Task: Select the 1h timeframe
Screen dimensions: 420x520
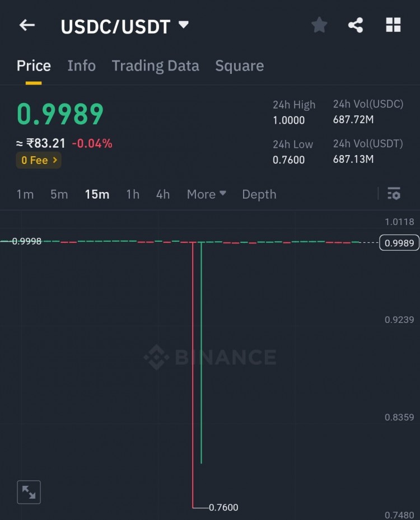Action: pos(133,194)
